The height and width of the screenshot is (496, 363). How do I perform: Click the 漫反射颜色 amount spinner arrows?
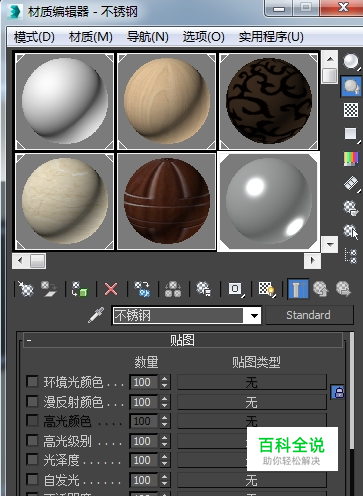164,402
